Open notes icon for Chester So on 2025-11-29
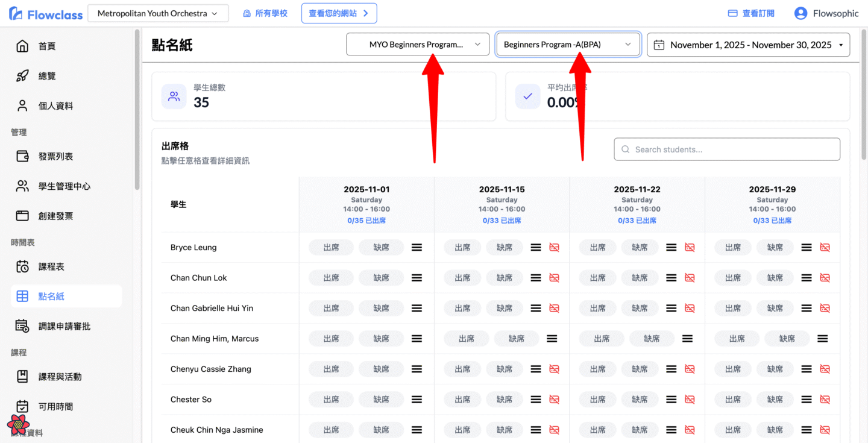 (807, 400)
